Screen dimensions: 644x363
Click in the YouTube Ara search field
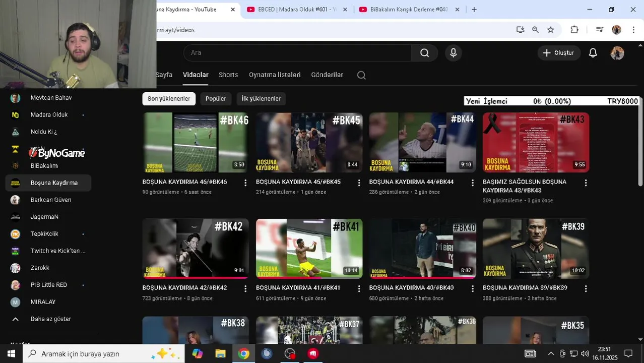[297, 53]
